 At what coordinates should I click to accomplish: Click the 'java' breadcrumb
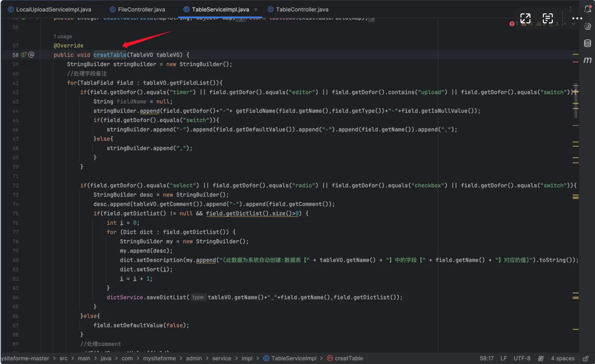click(106, 358)
